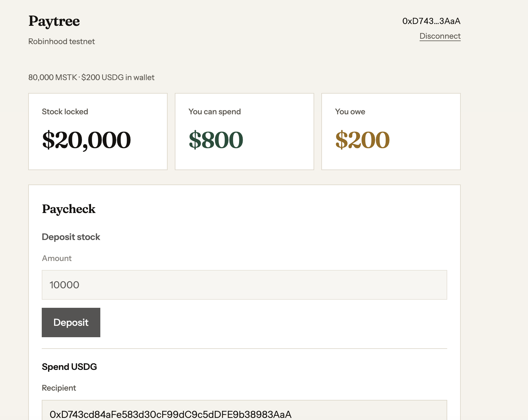This screenshot has height=420, width=528.
Task: Click the wallet address 0xD743...3AaA
Action: (431, 21)
